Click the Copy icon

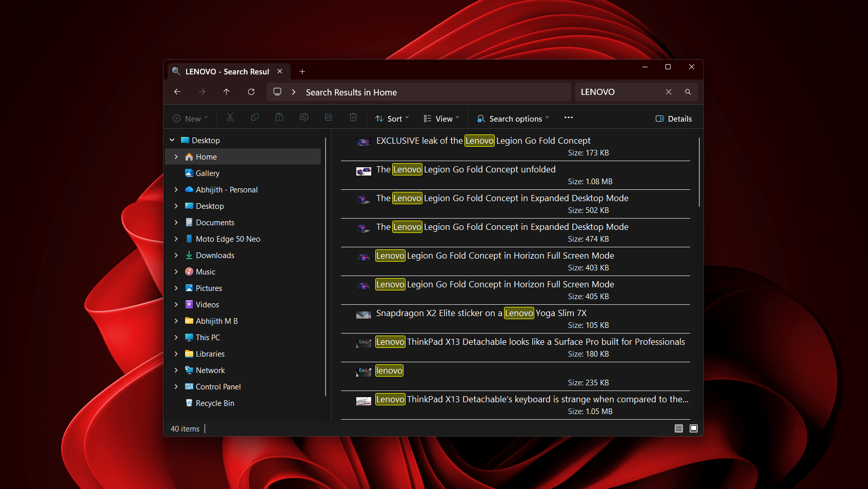[255, 117]
